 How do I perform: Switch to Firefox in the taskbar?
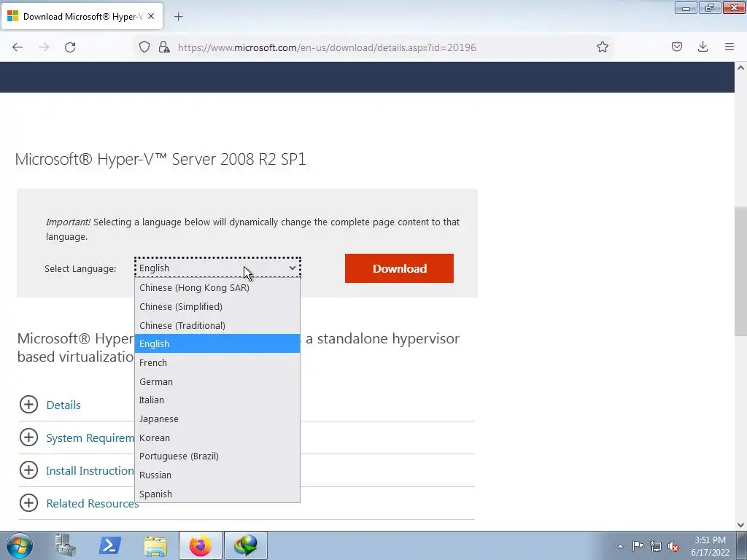coord(201,545)
